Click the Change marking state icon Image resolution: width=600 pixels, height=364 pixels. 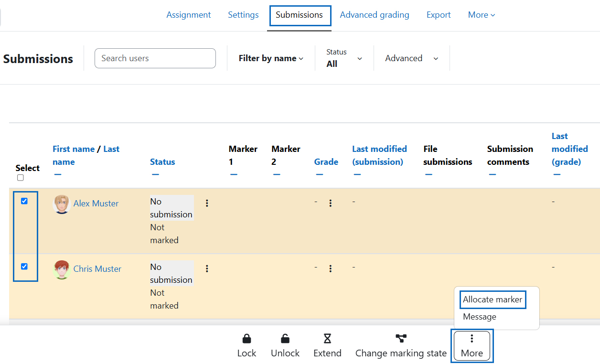point(401,339)
